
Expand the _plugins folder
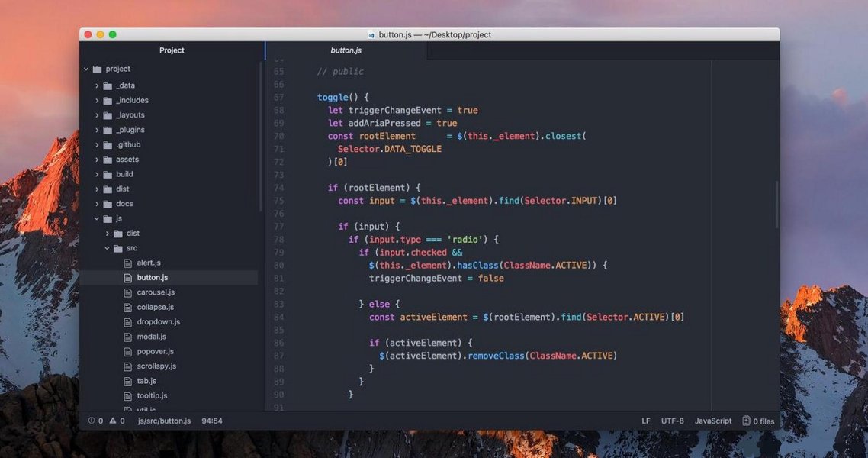tap(96, 130)
